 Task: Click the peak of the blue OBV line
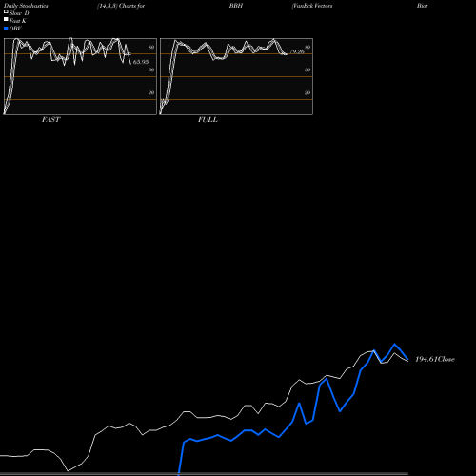[x=394, y=344]
